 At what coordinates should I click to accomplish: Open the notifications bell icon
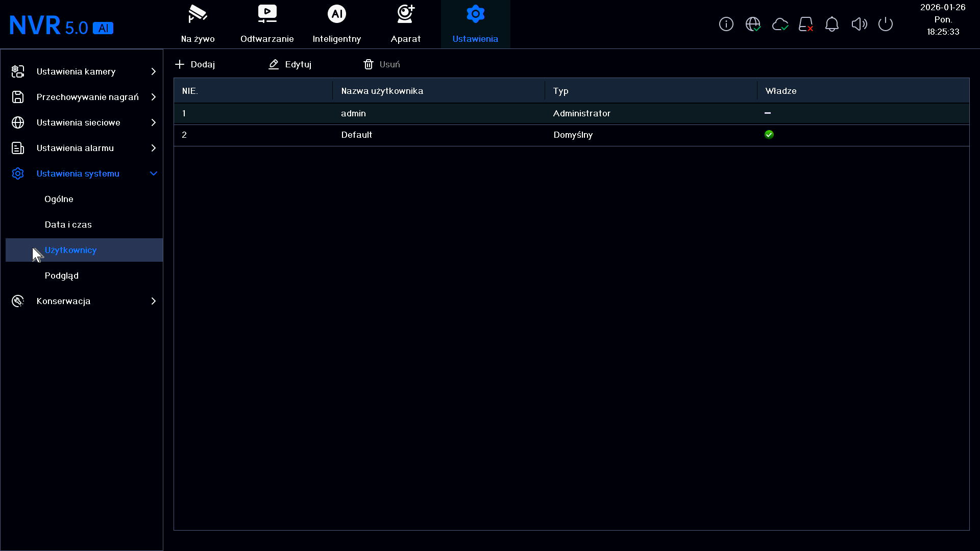click(x=832, y=24)
